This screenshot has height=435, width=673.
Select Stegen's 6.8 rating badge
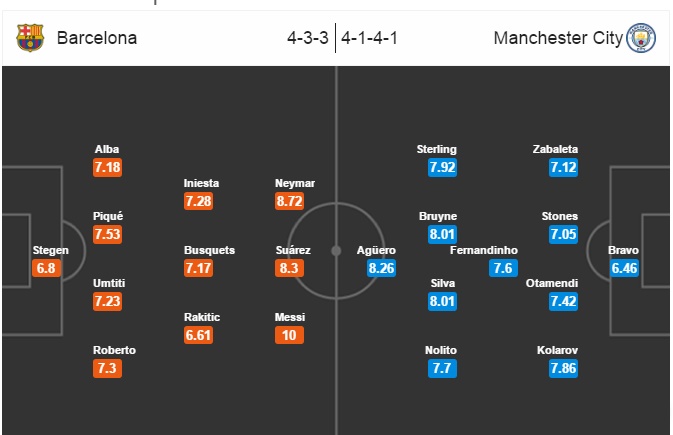point(46,268)
